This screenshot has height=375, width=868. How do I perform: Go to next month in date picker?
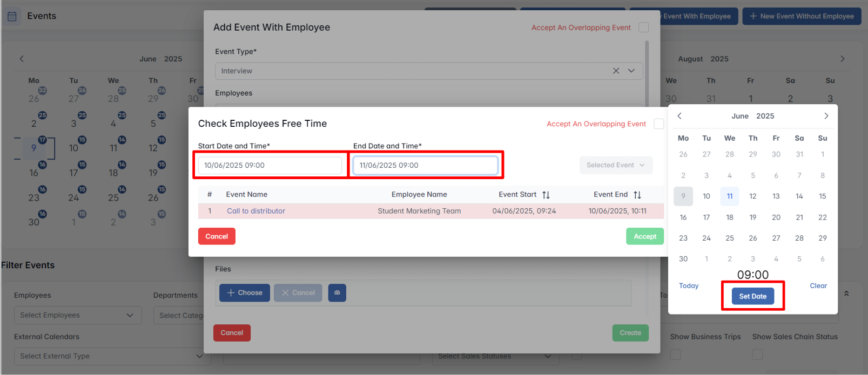tap(826, 116)
